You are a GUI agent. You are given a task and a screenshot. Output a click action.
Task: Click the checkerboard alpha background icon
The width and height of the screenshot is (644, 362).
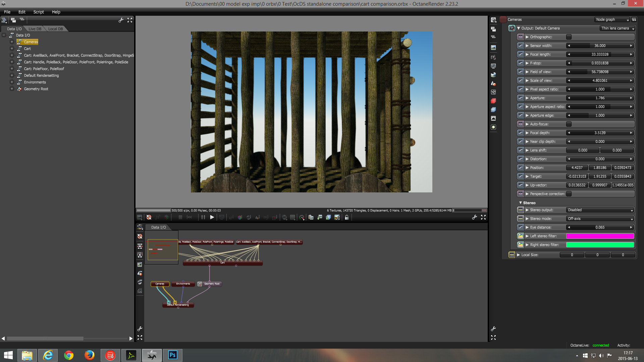[337, 218]
